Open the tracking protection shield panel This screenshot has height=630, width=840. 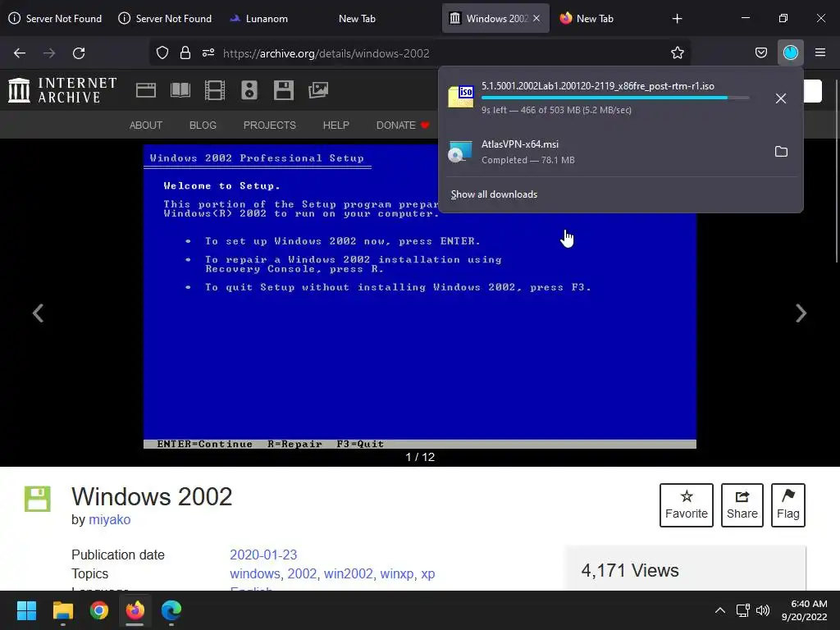coord(162,53)
